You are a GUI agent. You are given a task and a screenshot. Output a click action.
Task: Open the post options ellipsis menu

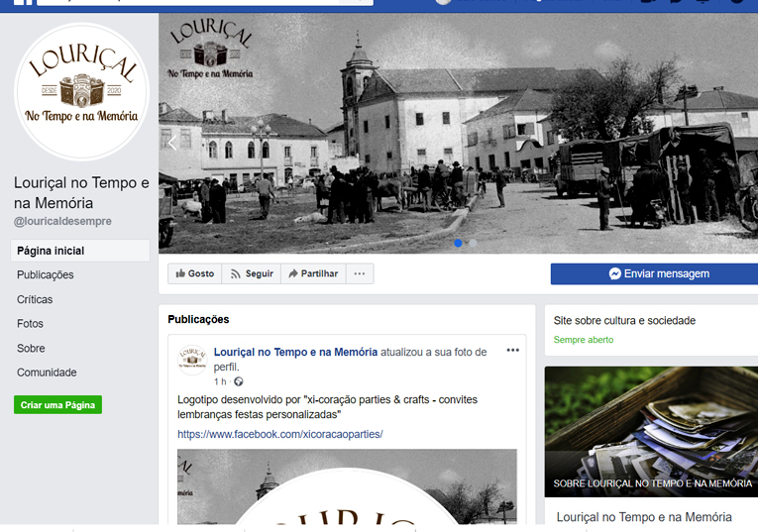(512, 351)
